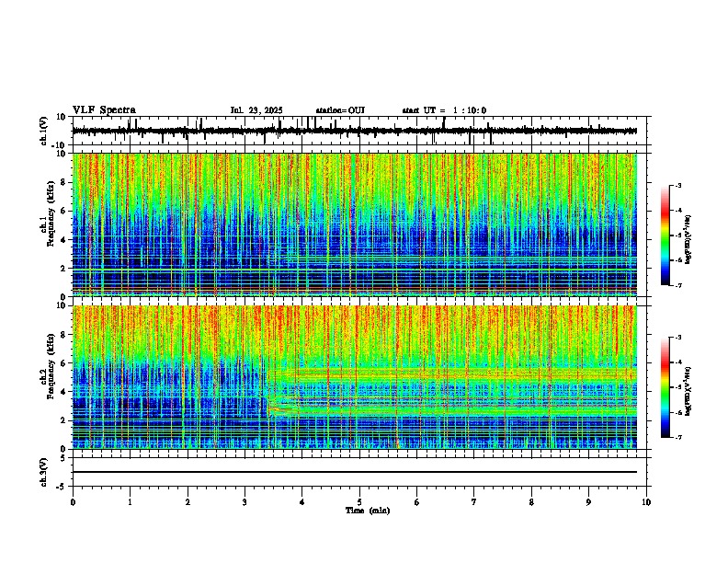
Task: Click the "-7" label on ch.2 color bar
Action: 678,437
